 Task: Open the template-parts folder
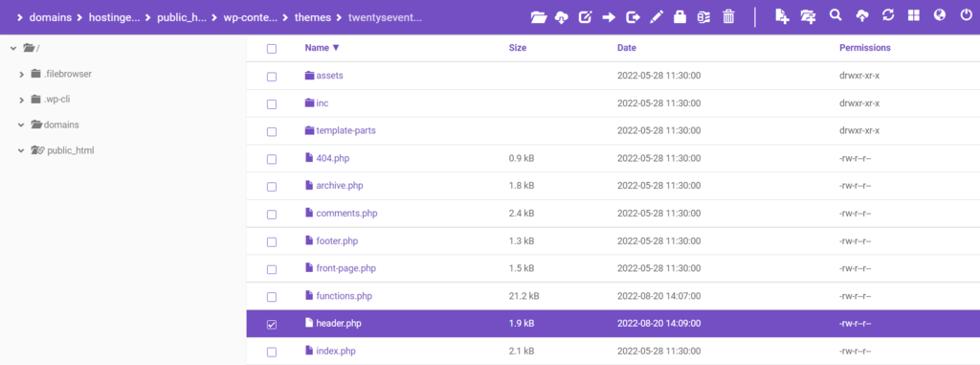tap(345, 131)
